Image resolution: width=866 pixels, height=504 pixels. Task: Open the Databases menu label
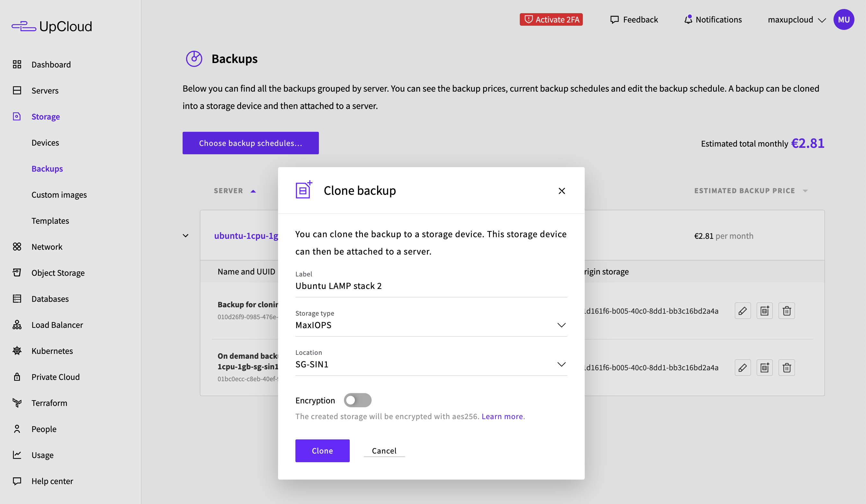pyautogui.click(x=50, y=299)
